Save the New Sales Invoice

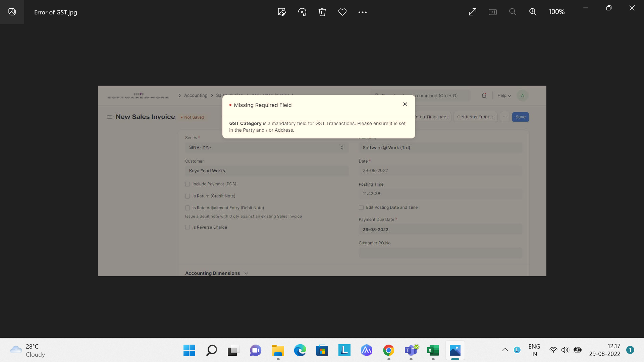[x=520, y=117]
